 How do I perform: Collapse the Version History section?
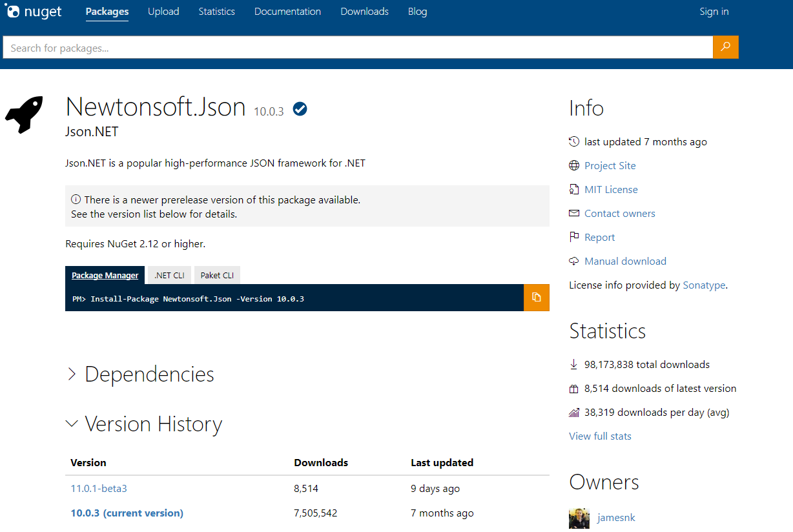pos(145,424)
